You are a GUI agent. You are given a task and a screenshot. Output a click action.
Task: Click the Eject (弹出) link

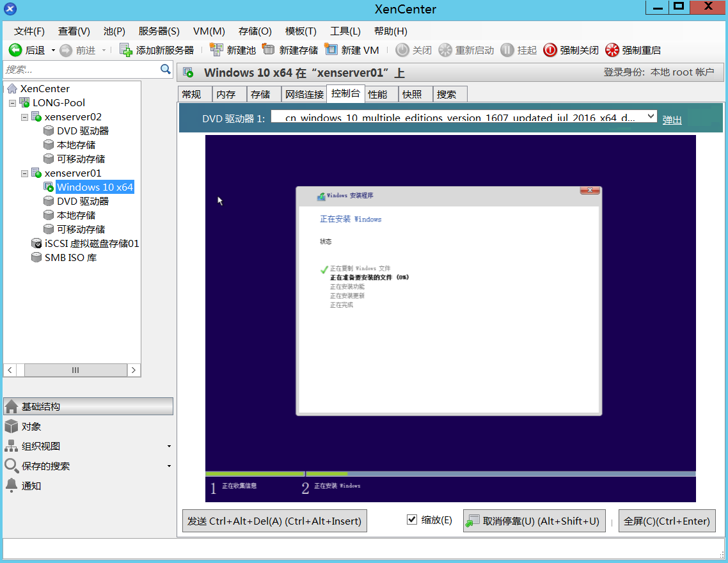pyautogui.click(x=672, y=119)
